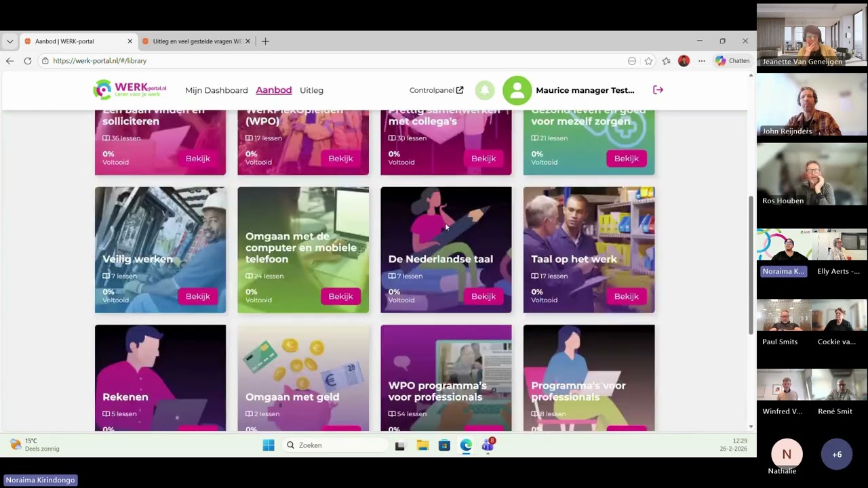The image size is (868, 488).
Task: Click '17 lessen' on Taal op het werk
Action: point(549,276)
